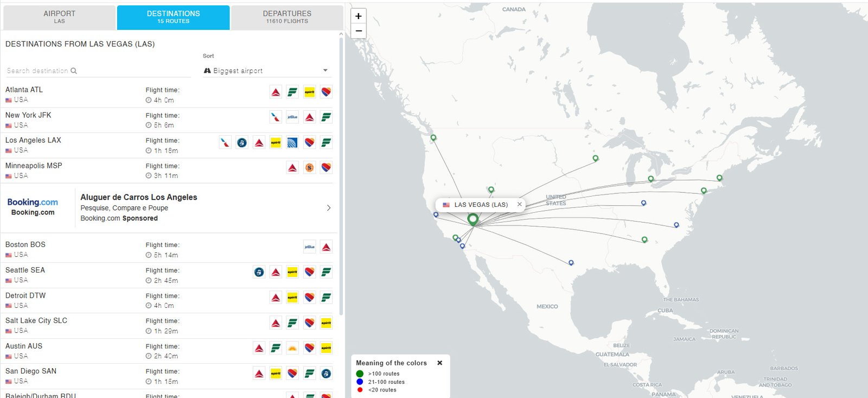Open New York JFK destination
The height and width of the screenshot is (398, 868).
click(x=169, y=120)
